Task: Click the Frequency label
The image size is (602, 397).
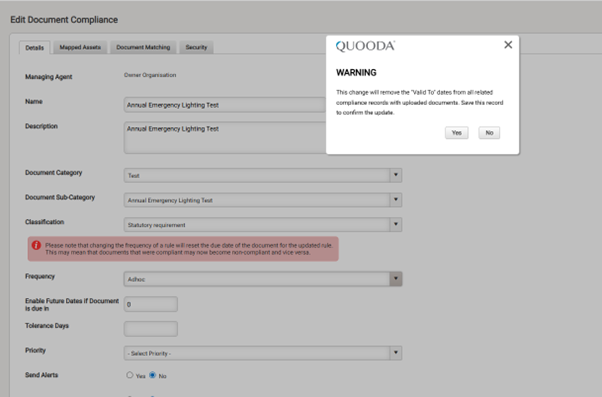Action: pos(40,276)
